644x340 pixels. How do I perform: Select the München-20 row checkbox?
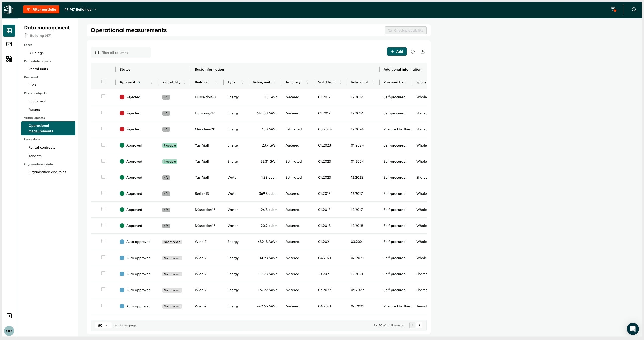103,129
